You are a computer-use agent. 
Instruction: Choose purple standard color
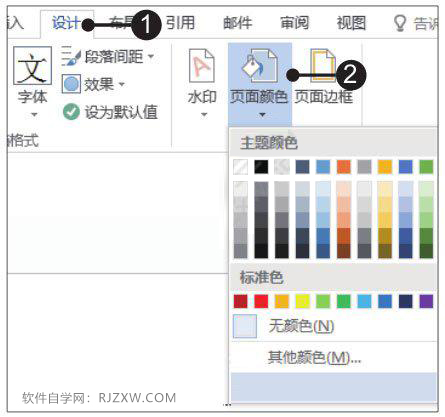tap(426, 301)
